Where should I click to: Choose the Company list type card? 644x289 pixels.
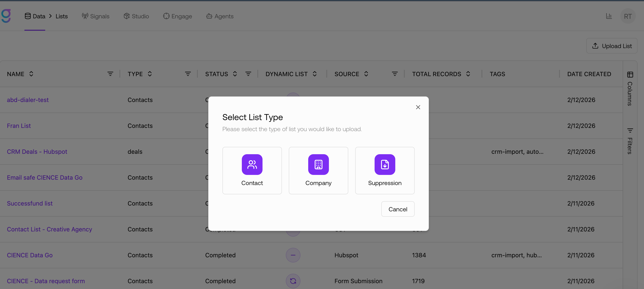318,170
